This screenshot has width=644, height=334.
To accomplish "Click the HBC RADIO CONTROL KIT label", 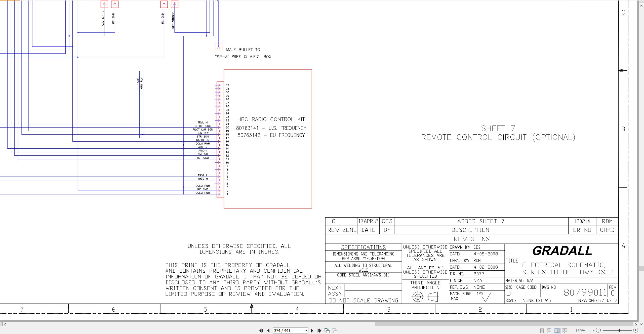I will pyautogui.click(x=271, y=119).
